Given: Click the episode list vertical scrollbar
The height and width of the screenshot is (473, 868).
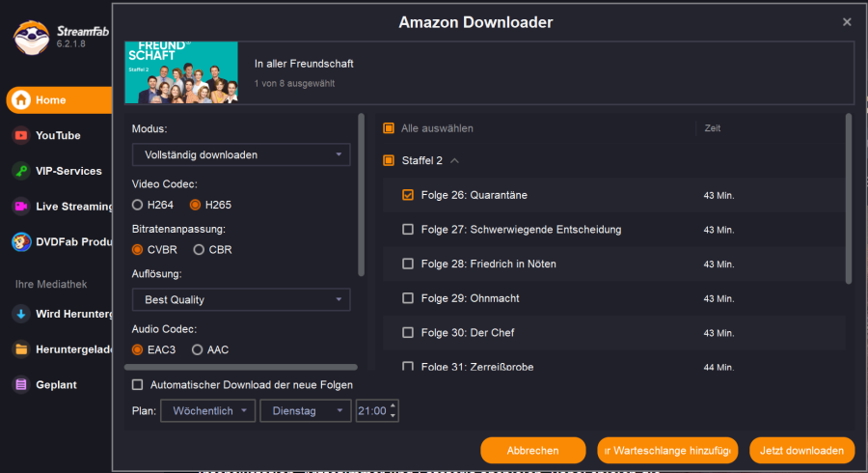Looking at the screenshot, I should (x=849, y=198).
